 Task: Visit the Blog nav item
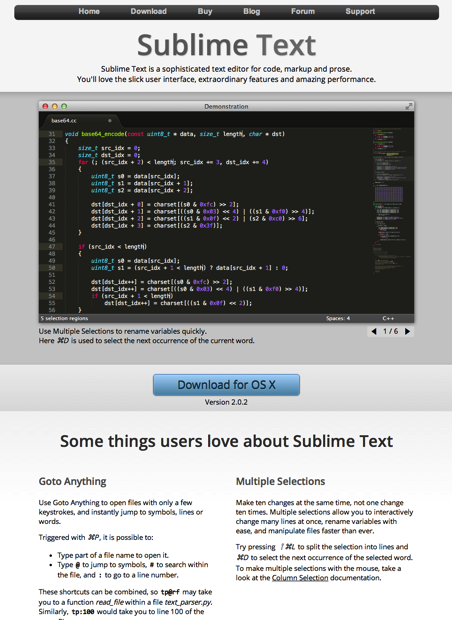[252, 11]
